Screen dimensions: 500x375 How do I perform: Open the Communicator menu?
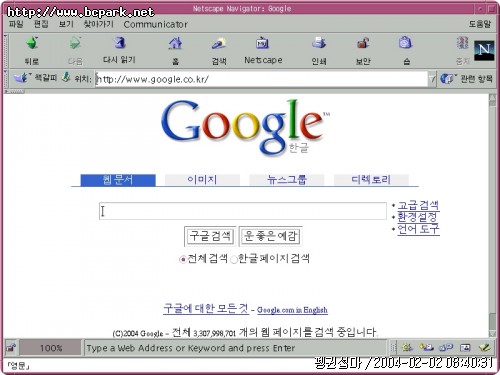[155, 24]
